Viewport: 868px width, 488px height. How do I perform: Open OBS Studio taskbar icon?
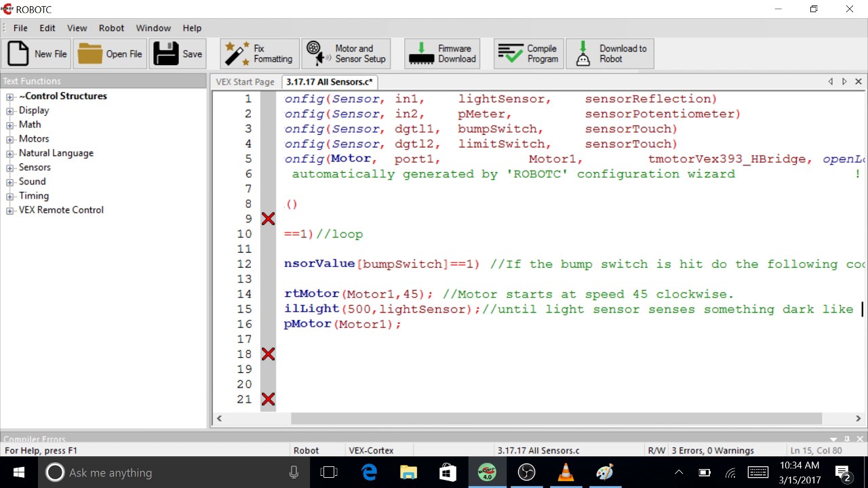coord(526,472)
